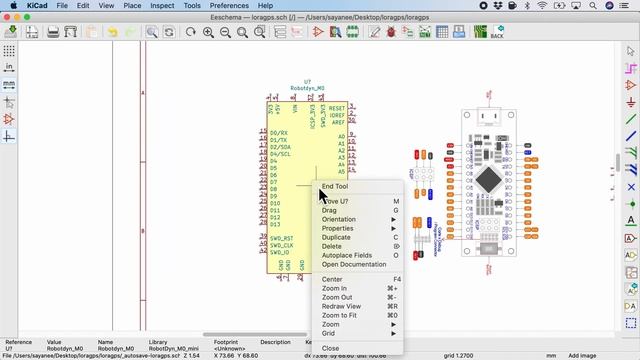Select the Place Symbol tool
This screenshot has height=360, width=640.
coord(631,85)
